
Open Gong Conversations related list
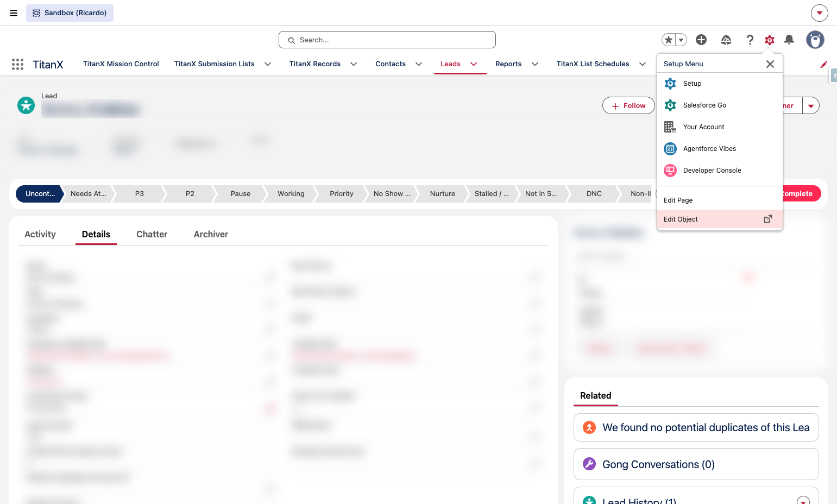[658, 464]
